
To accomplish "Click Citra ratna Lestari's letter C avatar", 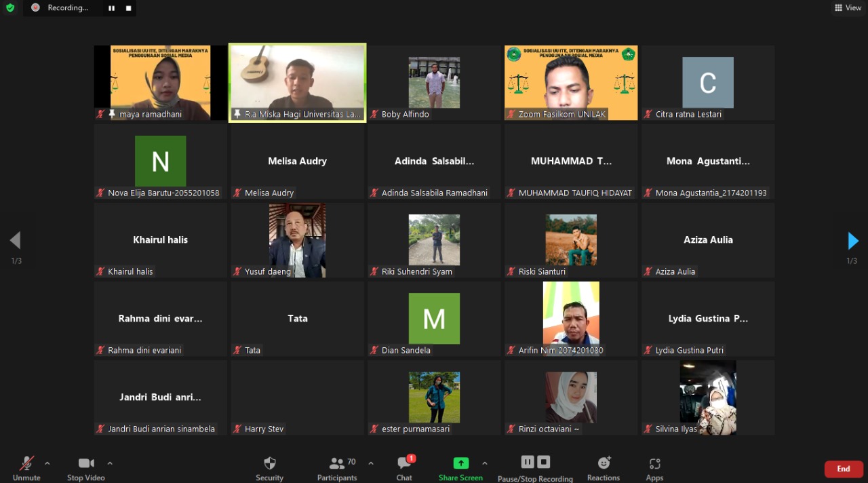I will [708, 83].
